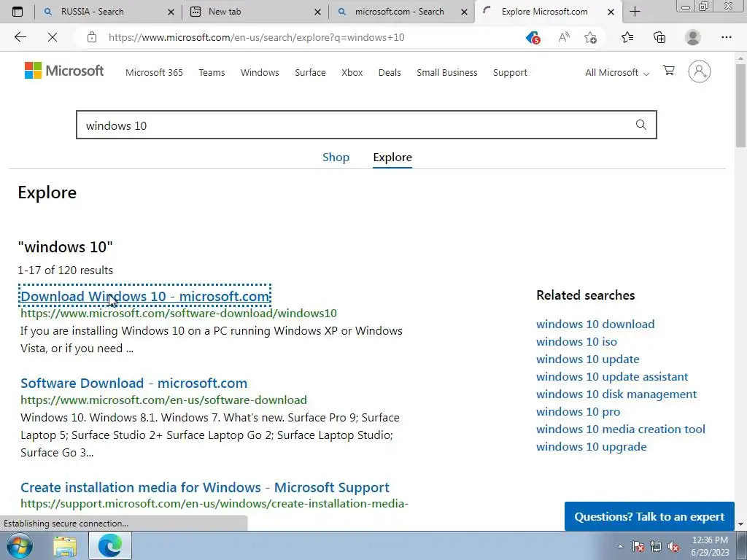Close the microsoft.com - Search tab
This screenshot has height=560, width=747.
click(465, 12)
